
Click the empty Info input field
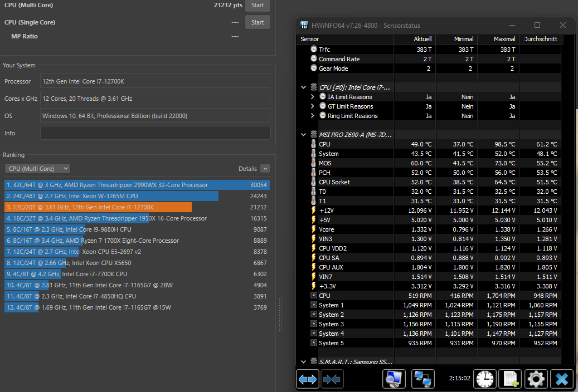pos(155,133)
